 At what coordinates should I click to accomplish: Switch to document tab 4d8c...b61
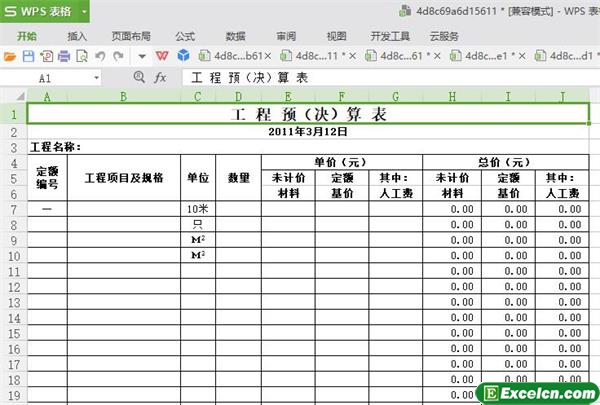pyautogui.click(x=231, y=56)
